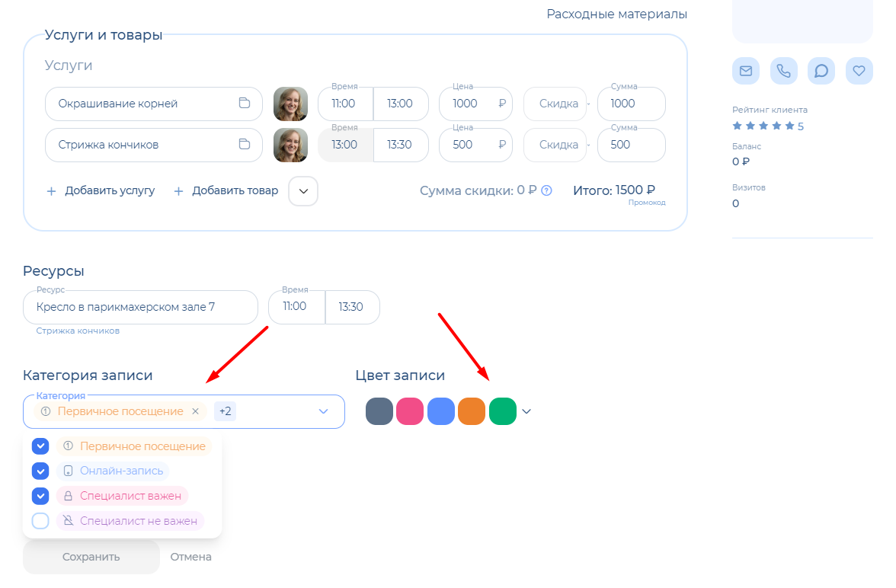Click folder icon in Стрижка кончиков field

click(245, 145)
